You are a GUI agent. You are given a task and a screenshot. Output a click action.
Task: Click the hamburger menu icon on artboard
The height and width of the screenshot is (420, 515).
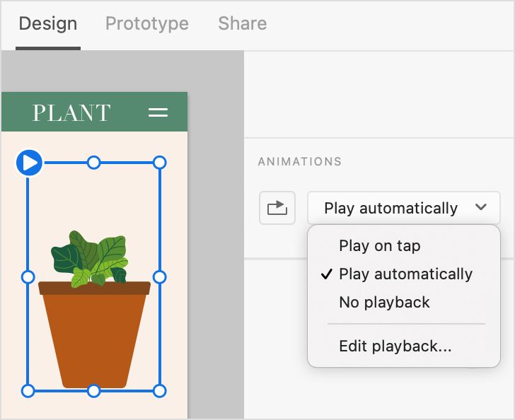click(x=158, y=112)
